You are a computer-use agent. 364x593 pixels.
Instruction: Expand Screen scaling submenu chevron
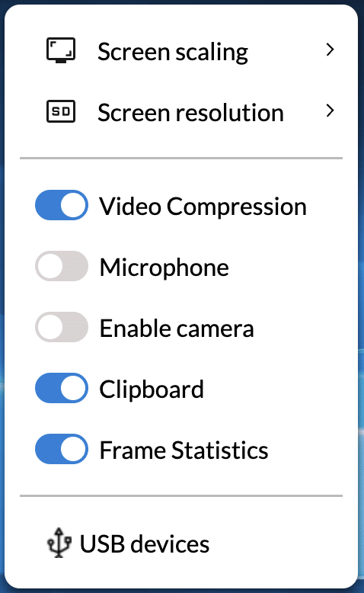(330, 50)
